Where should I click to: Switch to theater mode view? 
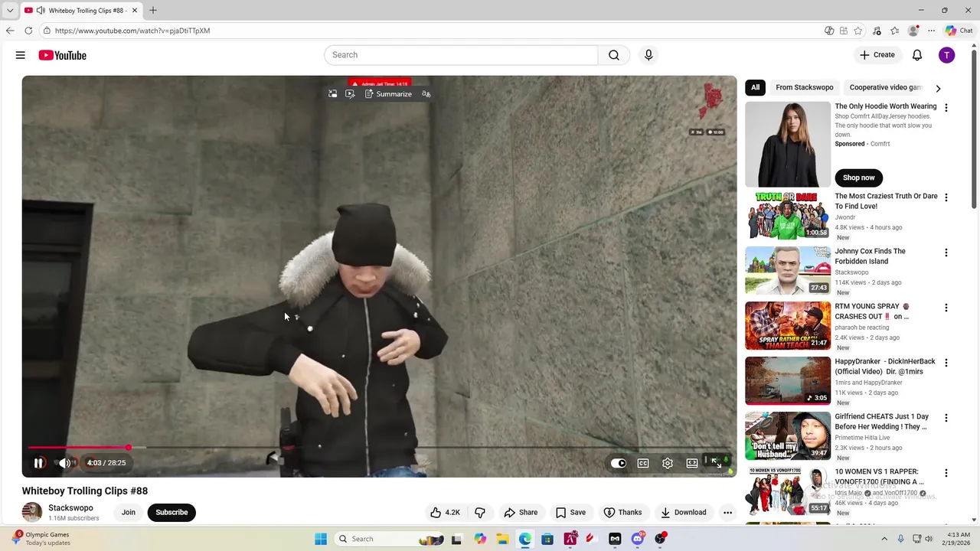tap(692, 463)
